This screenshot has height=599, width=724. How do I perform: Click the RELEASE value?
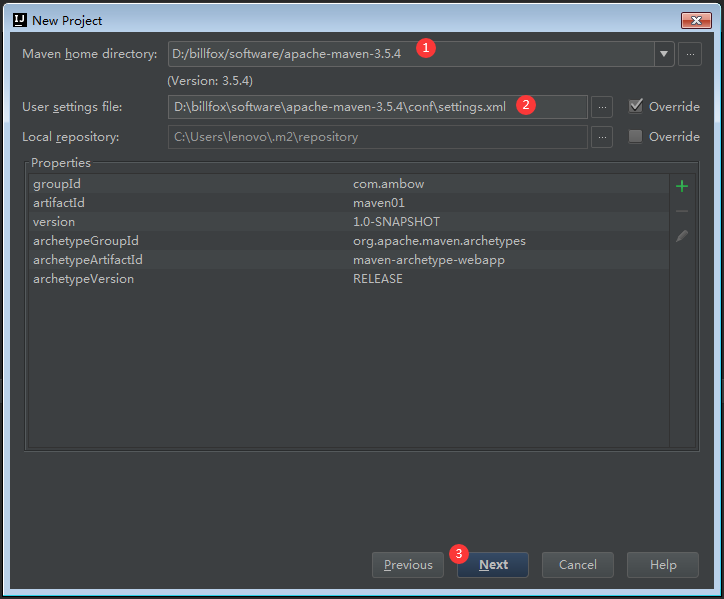point(378,278)
